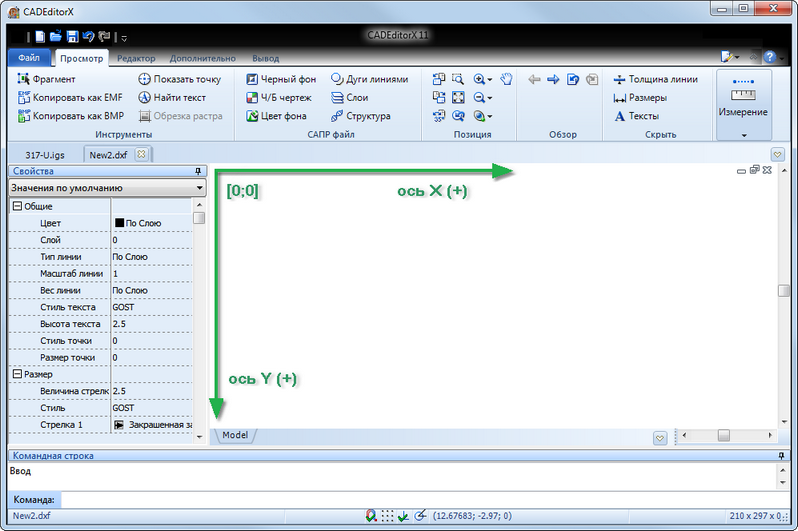Screen dimensions: 798x531
Task: Click the Фрагмент tool icon
Action: coord(24,79)
